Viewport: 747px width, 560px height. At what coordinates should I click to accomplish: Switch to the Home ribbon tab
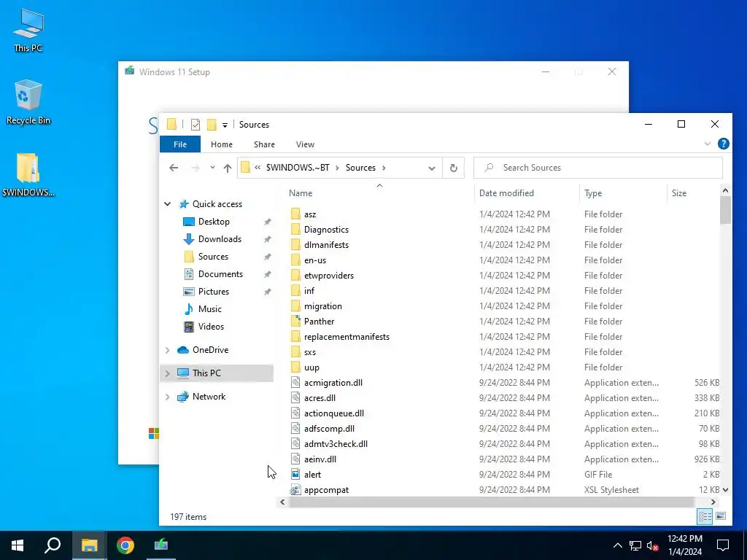222,144
